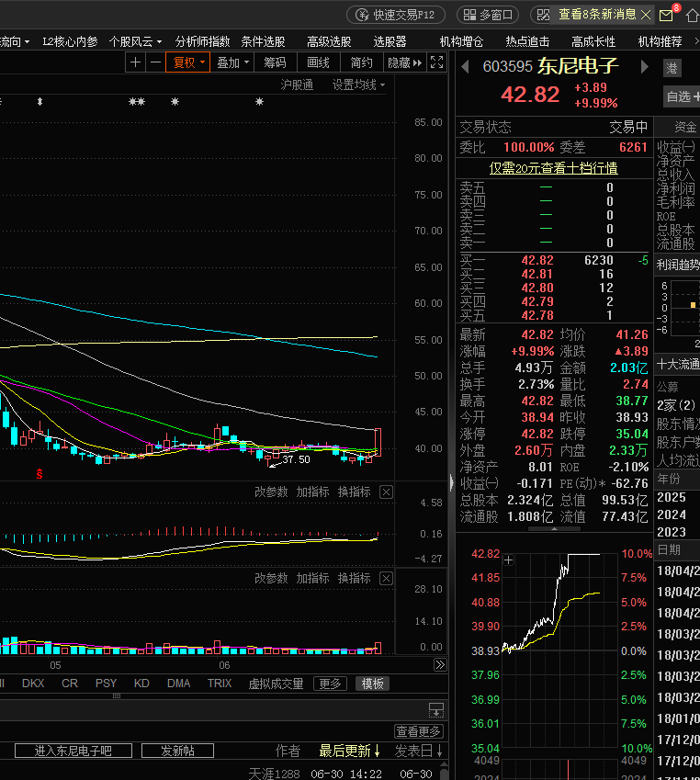Open 高级选股 menu item
This screenshot has width=700, height=780.
click(x=330, y=41)
